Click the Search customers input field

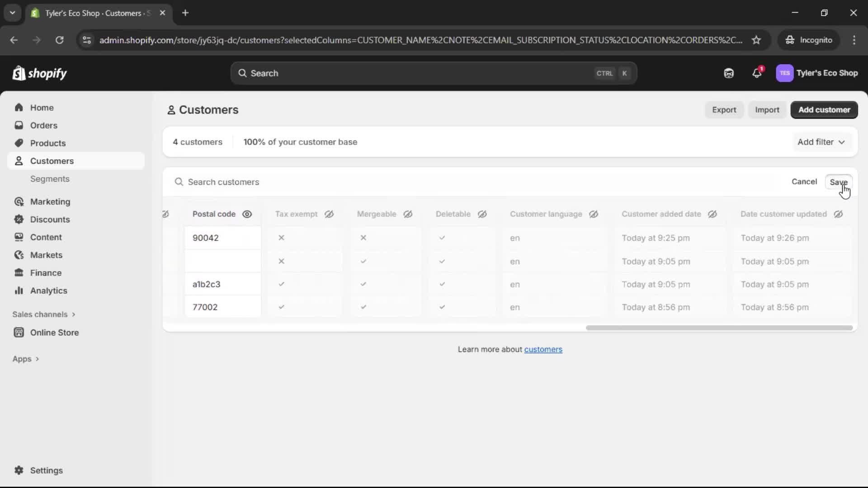316,182
